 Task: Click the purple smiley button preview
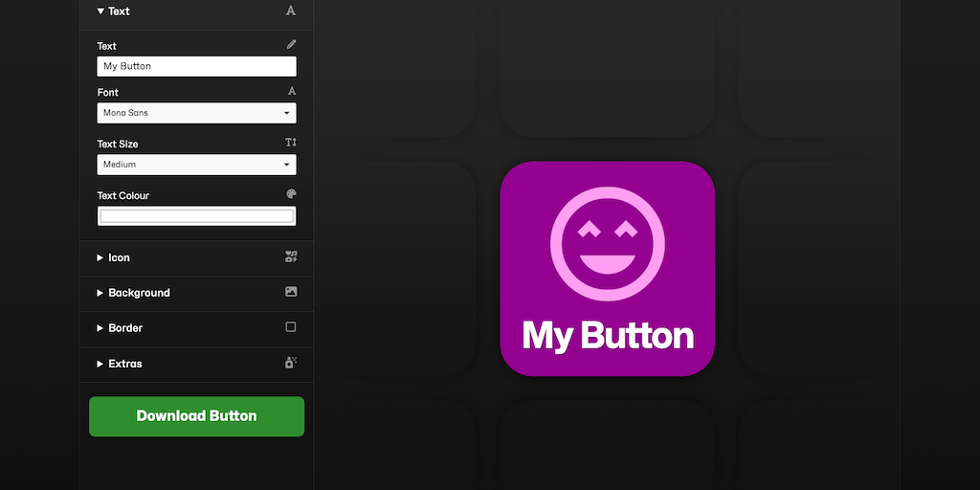[x=608, y=269]
